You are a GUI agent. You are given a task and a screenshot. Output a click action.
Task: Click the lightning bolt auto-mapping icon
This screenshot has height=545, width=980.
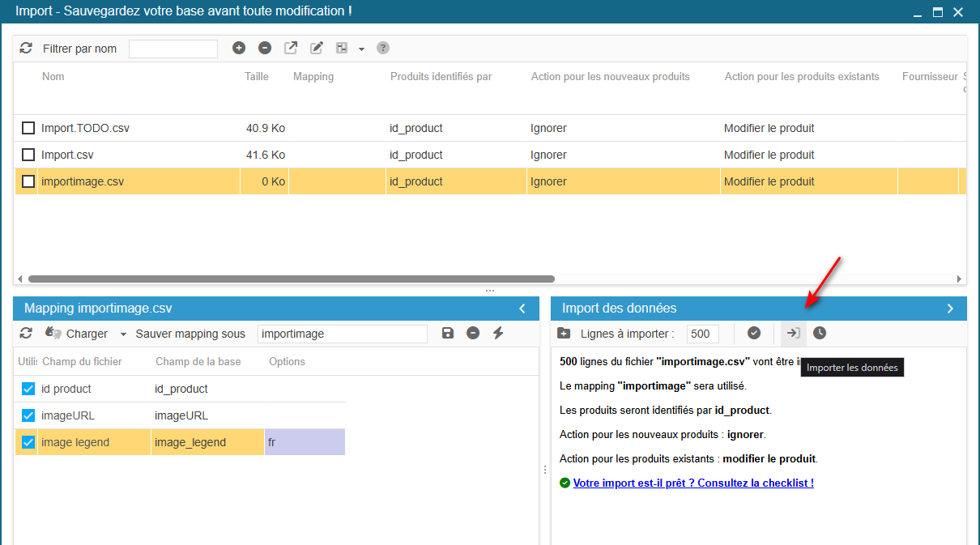498,333
